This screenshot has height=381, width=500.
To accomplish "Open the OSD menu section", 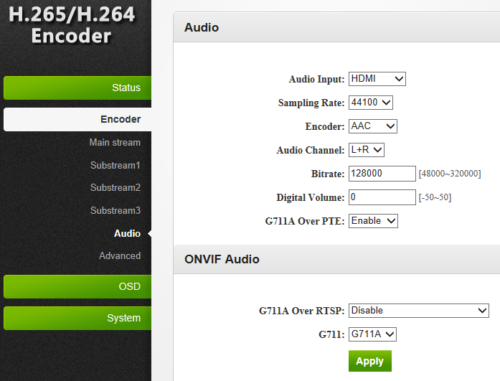I will 77,287.
